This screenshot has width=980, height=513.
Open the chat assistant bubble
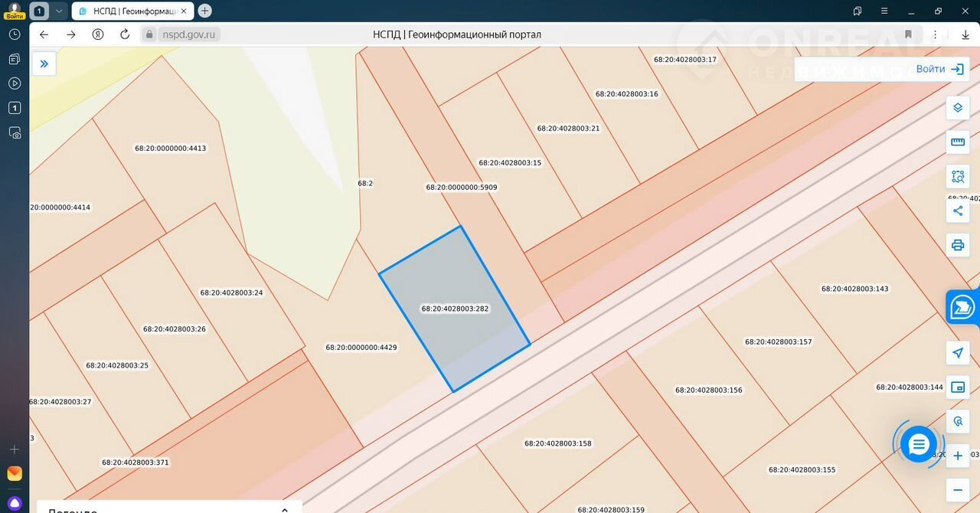coord(918,444)
